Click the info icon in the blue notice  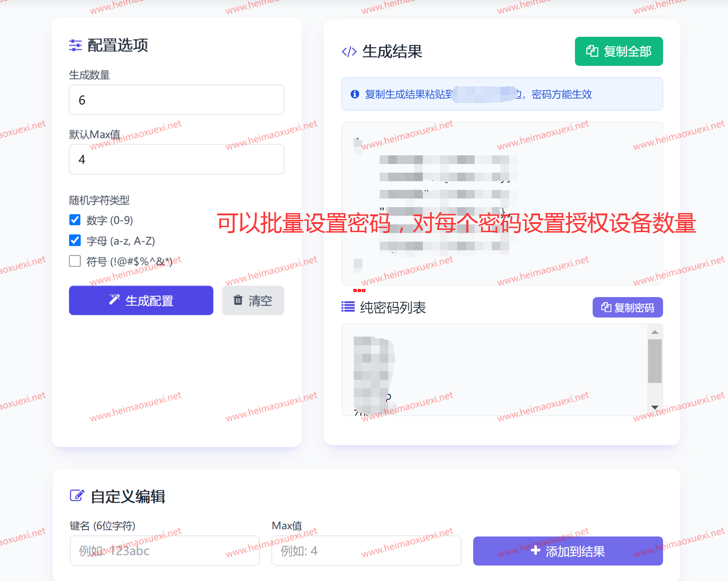coord(355,94)
